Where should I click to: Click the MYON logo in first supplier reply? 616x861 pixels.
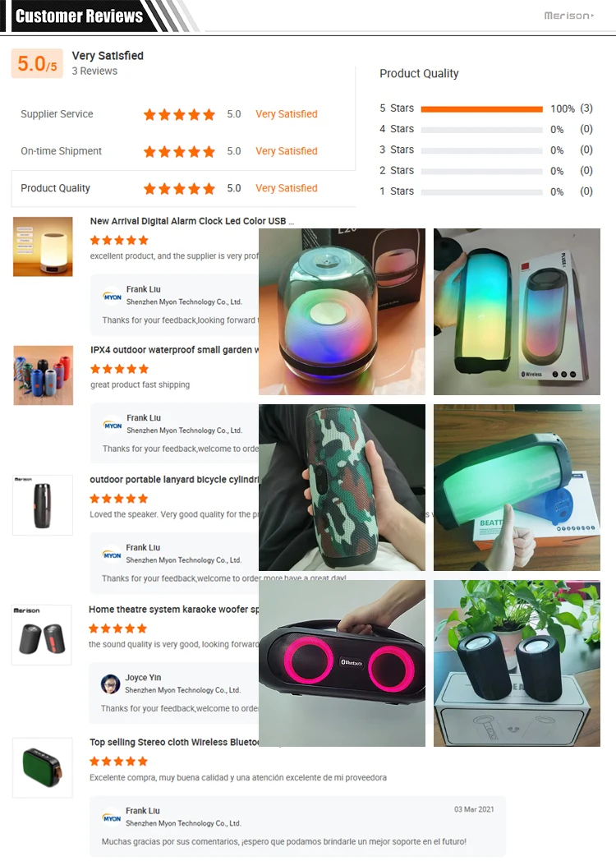(x=112, y=297)
